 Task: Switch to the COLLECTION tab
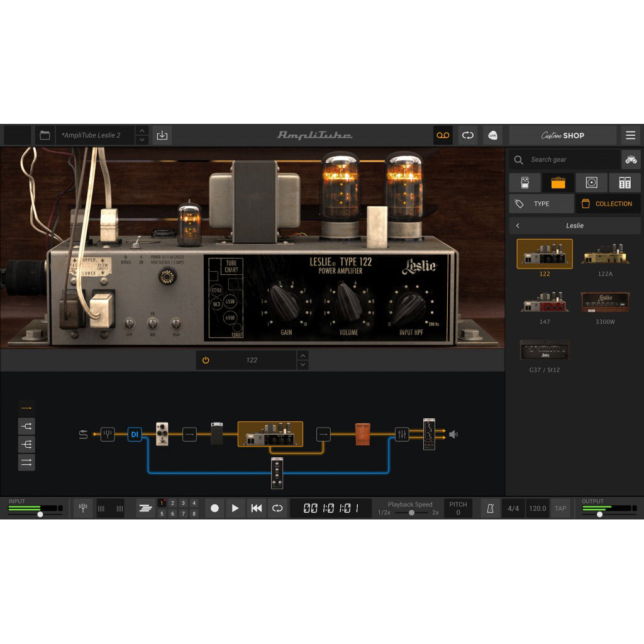coord(608,203)
